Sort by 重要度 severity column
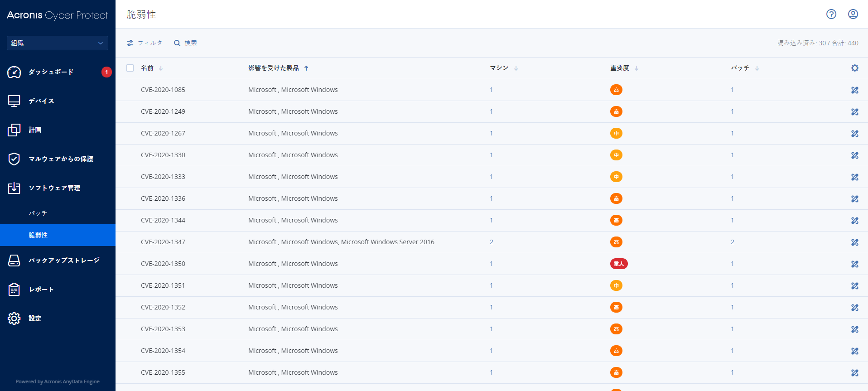Screen dimensions: 868x391 click(636, 68)
